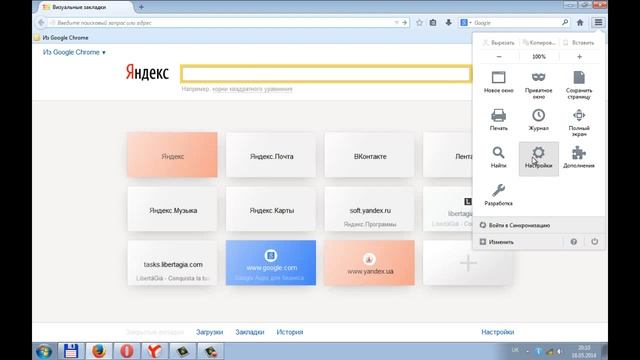Open Opera from the taskbar

[x=127, y=351]
